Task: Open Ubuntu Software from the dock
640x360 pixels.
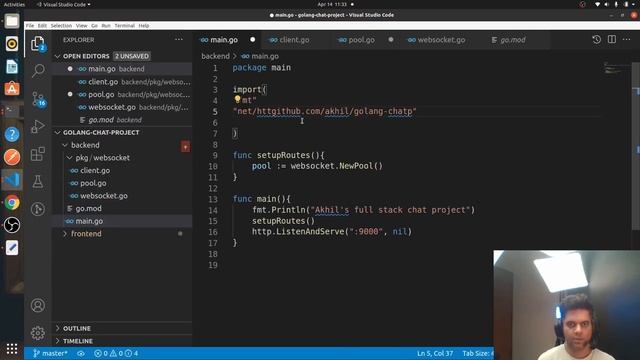Action: pos(12,89)
